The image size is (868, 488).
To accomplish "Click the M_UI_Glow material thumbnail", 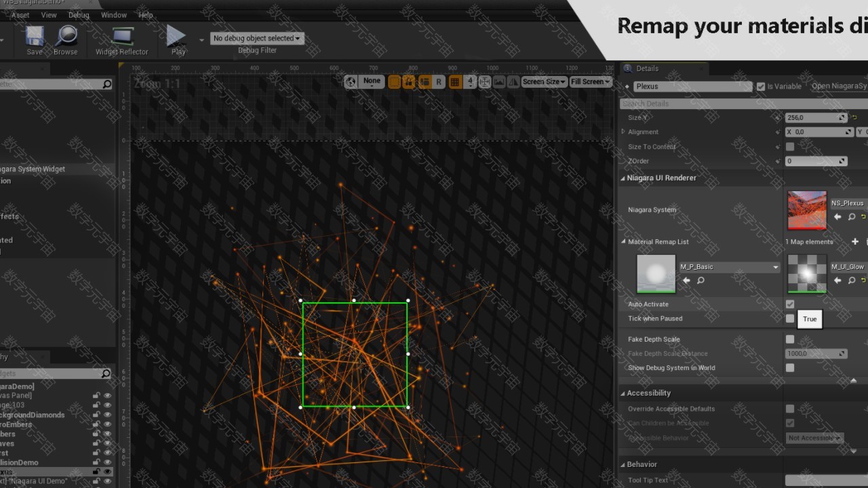I will [x=807, y=274].
